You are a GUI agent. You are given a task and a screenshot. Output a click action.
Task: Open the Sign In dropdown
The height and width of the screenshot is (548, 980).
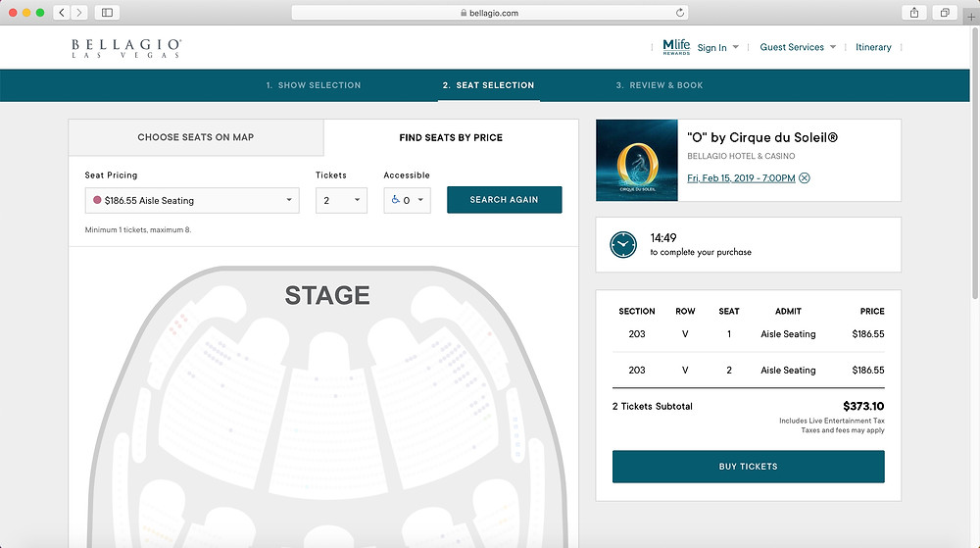[x=718, y=47]
